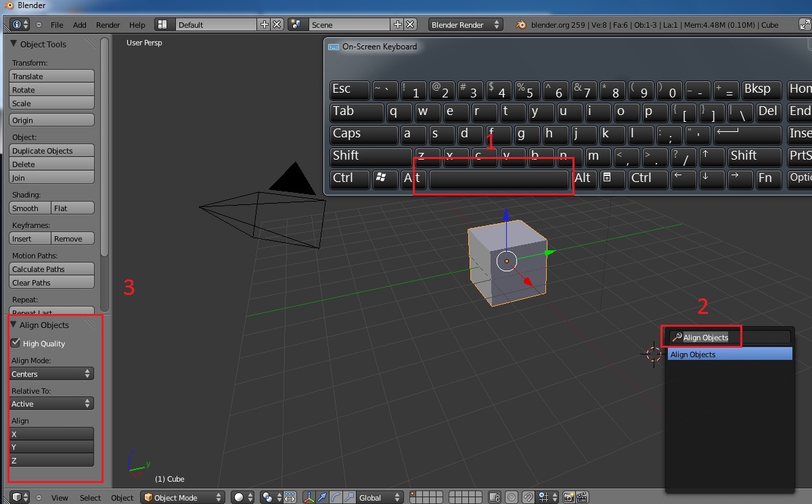812x504 pixels.
Task: Render an OpenGL image of the viewport
Action: (568, 497)
